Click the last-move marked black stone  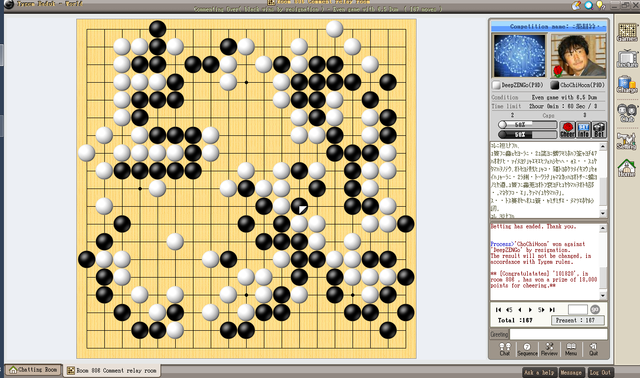click(x=299, y=206)
